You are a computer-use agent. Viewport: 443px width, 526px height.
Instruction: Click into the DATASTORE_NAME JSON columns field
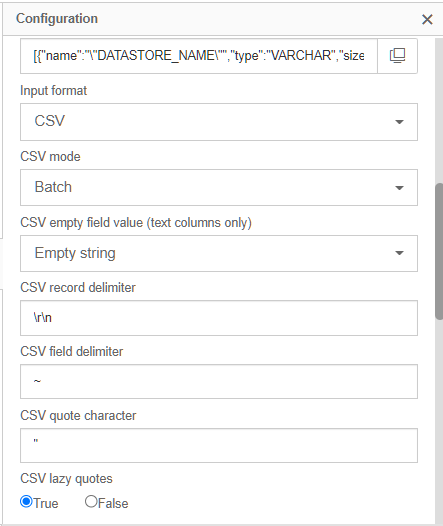click(199, 56)
